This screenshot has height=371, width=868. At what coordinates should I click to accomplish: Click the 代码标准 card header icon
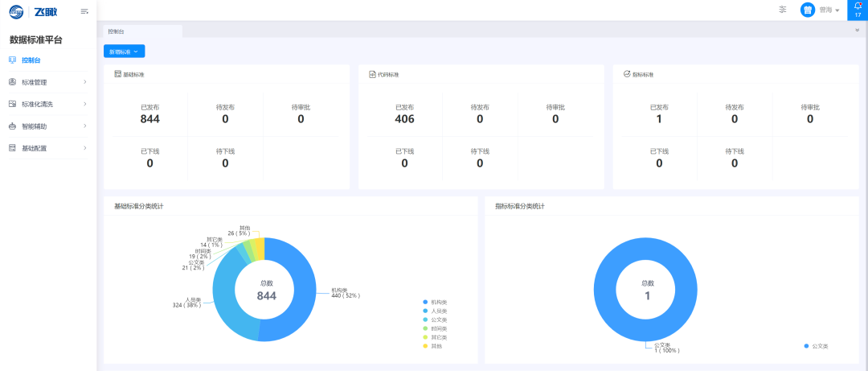click(372, 74)
